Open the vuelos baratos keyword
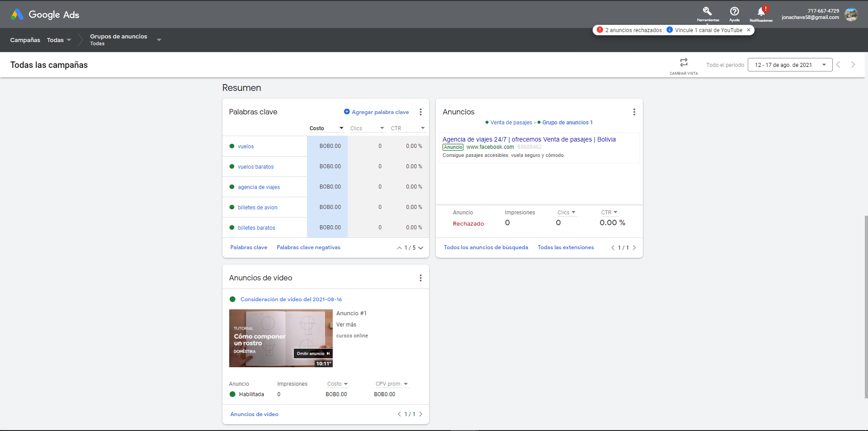This screenshot has width=868, height=431. tap(256, 167)
